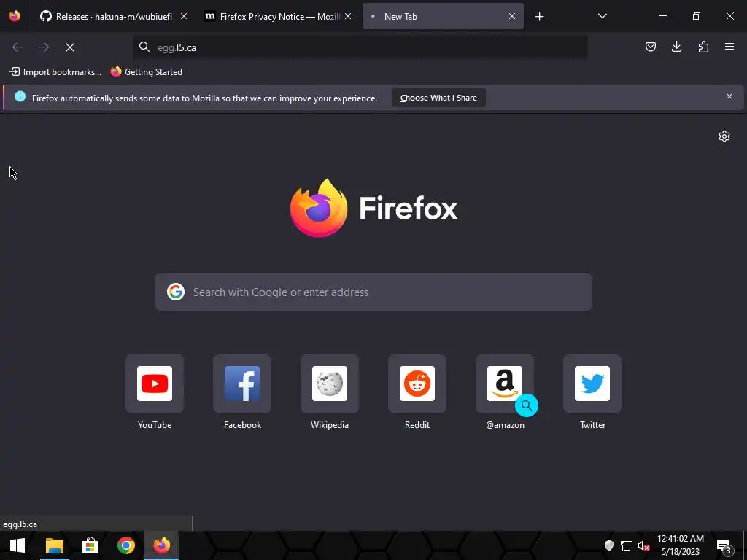The width and height of the screenshot is (747, 560).
Task: Click the Firefox taskbar icon
Action: pos(161,545)
